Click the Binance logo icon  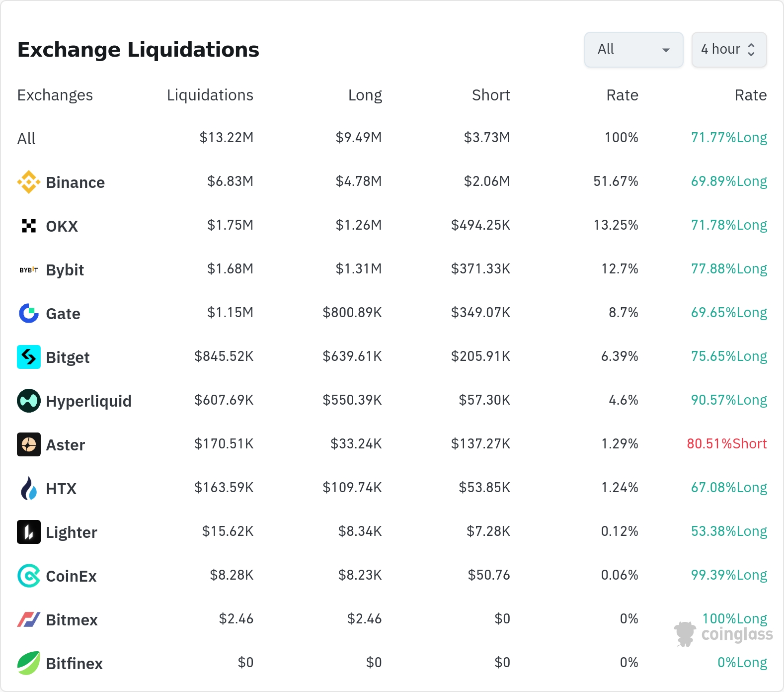(x=29, y=182)
